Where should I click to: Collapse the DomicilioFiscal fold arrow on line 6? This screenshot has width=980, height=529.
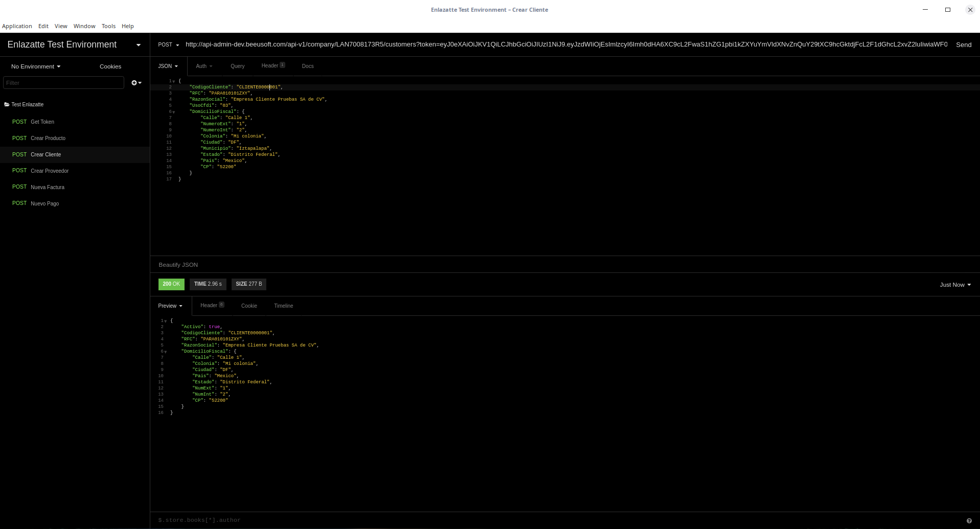click(x=174, y=111)
